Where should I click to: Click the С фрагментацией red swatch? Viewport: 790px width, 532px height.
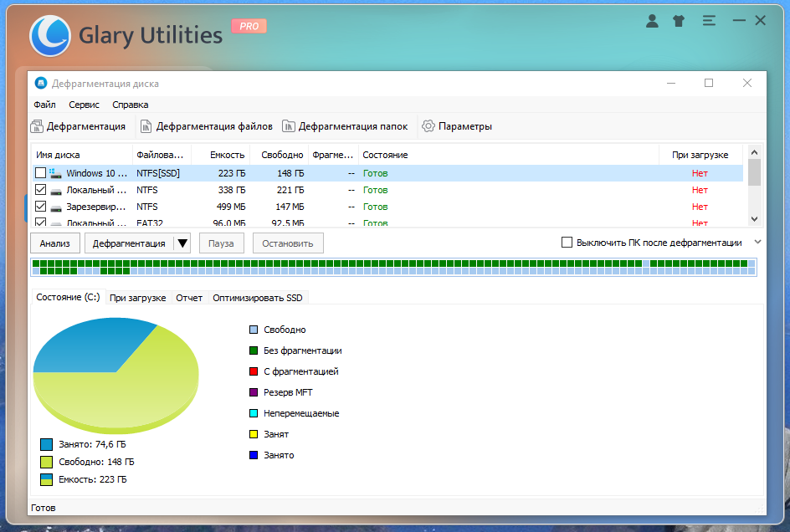coord(254,371)
